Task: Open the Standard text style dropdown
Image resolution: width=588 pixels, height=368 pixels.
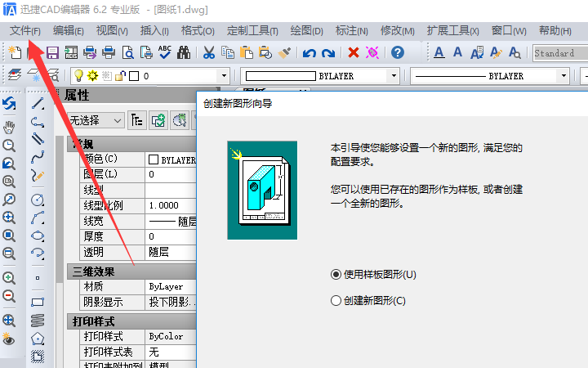Action: (x=560, y=53)
